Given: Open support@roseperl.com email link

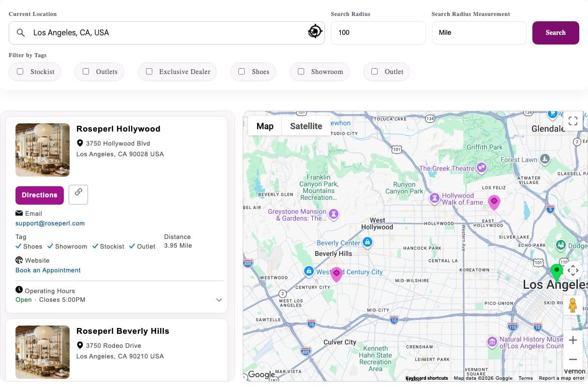Looking at the screenshot, I should 50,223.
